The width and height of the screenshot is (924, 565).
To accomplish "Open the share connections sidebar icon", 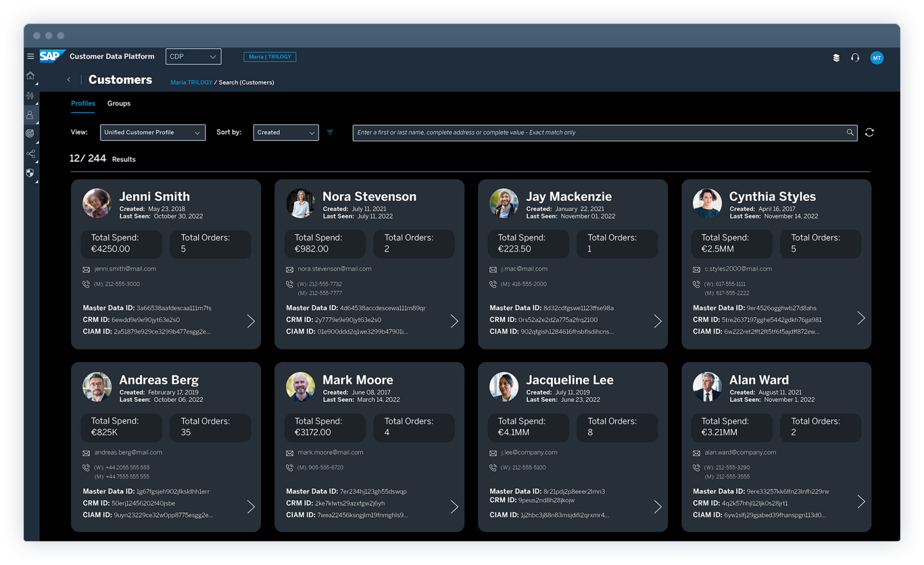I will coord(30,154).
